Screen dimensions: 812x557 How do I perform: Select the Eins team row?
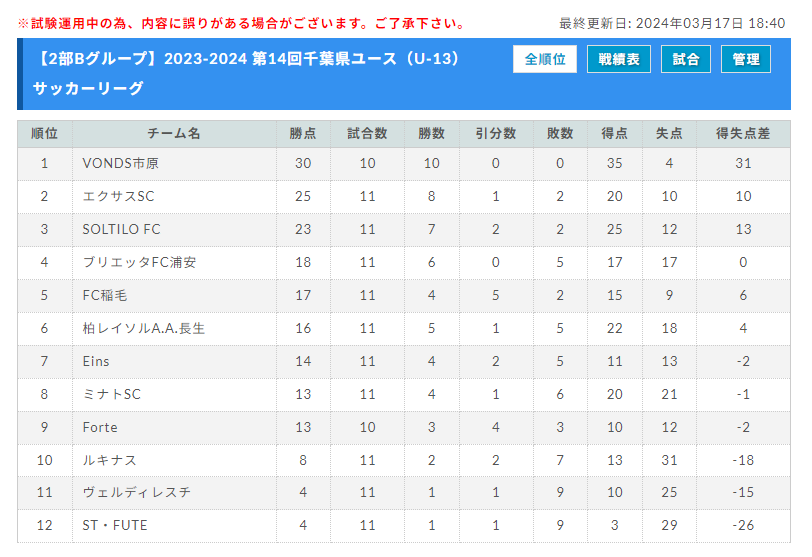pos(403,361)
